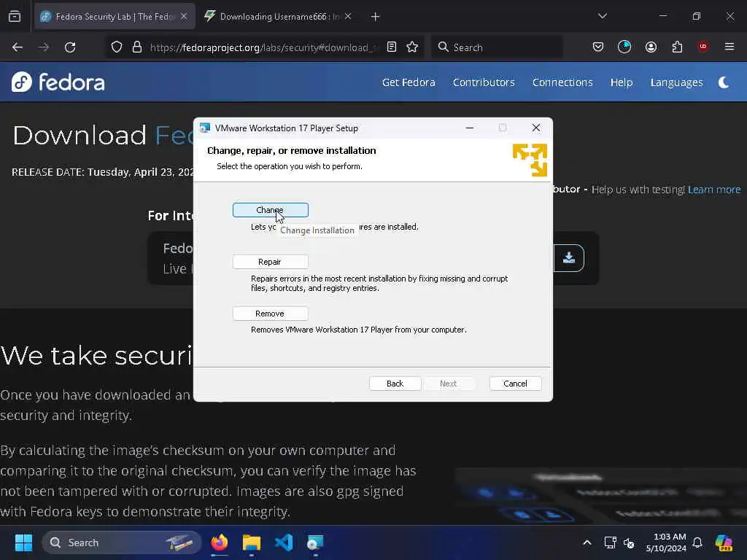Close the Fedora Security Lab tab

184,17
